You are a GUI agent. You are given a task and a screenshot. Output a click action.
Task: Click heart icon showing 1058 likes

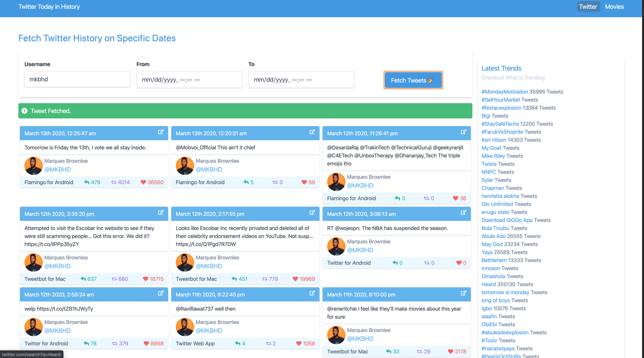[x=299, y=343]
